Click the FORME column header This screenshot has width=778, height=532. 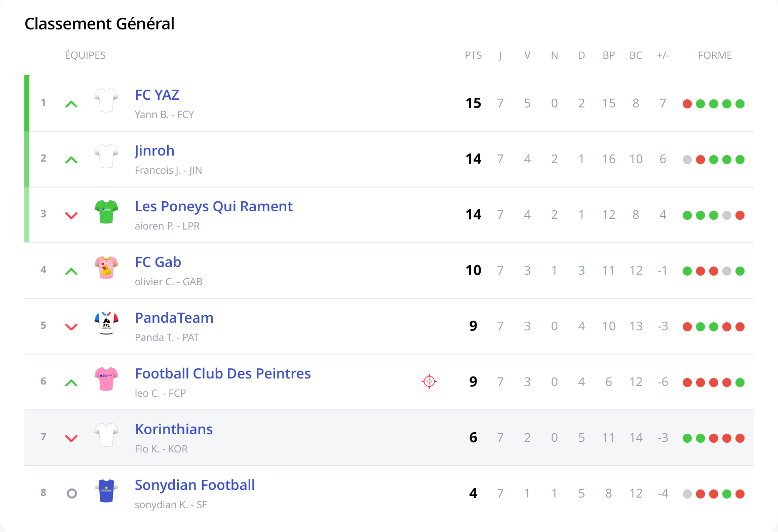715,55
